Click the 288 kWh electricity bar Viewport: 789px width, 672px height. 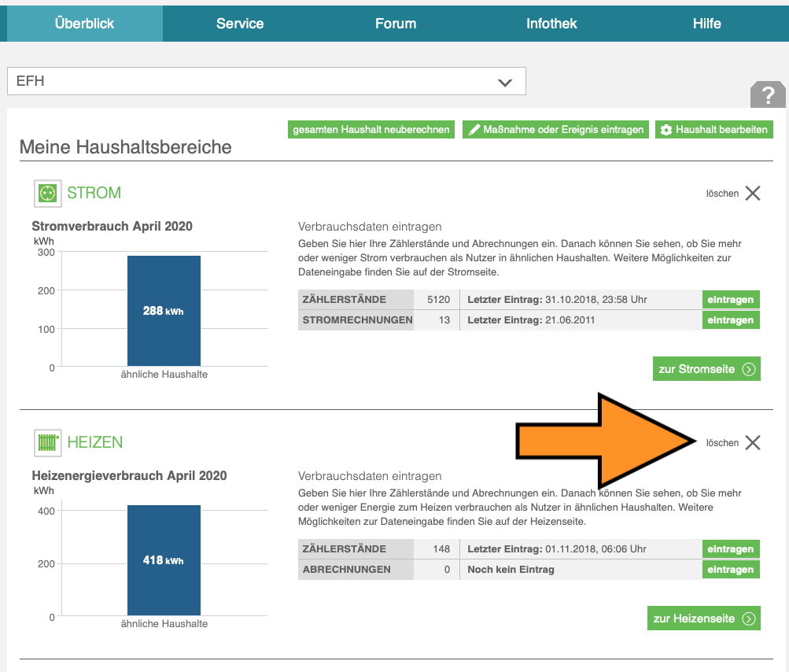pyautogui.click(x=164, y=311)
